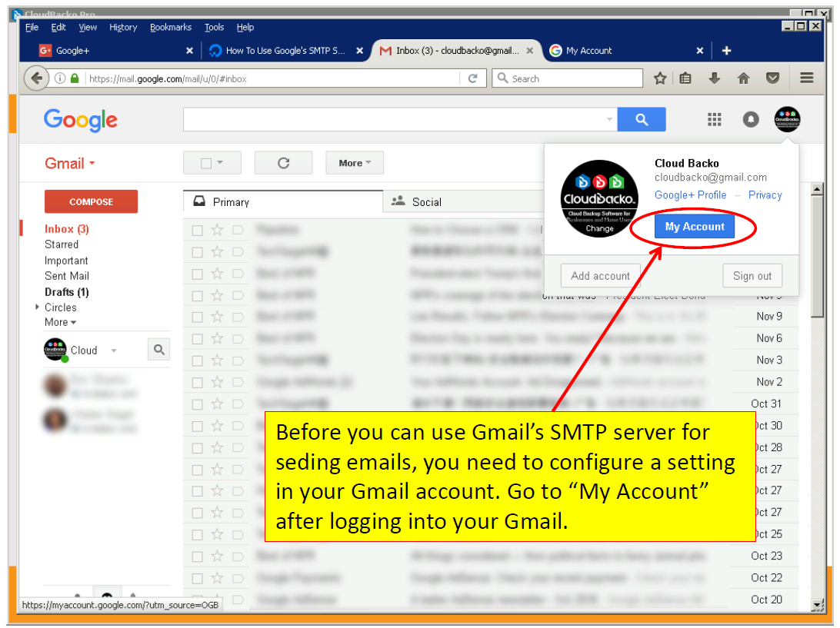Click the URL address bar
The width and height of the screenshot is (840, 628).
click(273, 78)
